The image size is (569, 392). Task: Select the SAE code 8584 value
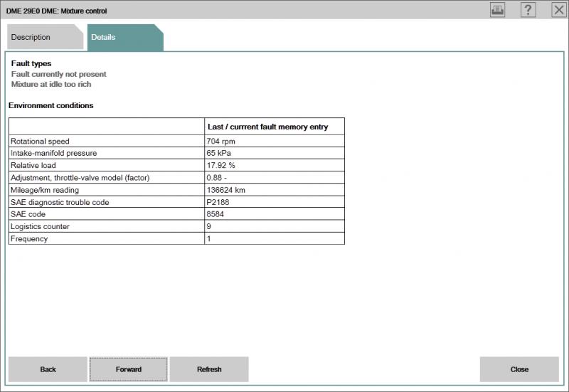[216, 214]
